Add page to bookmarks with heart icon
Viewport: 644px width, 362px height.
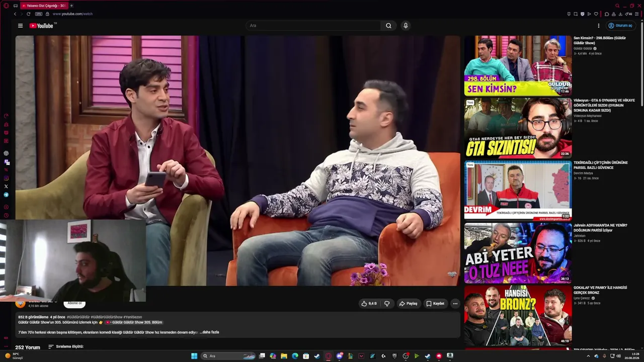click(596, 14)
